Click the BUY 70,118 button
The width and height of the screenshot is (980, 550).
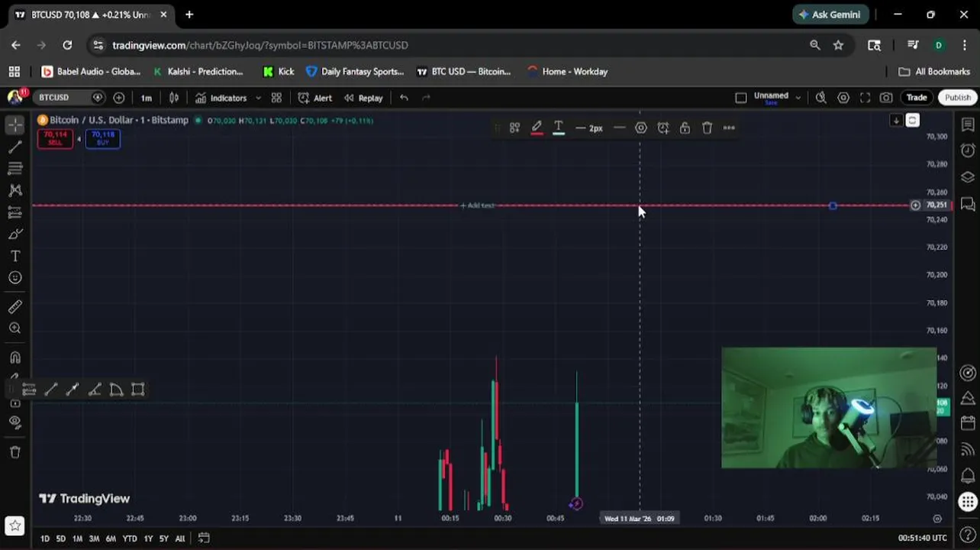tap(102, 138)
